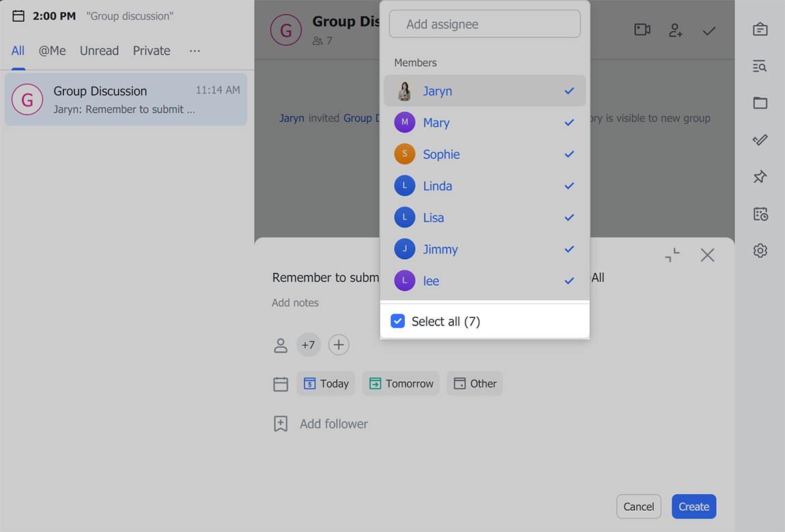The width and height of the screenshot is (785, 532).
Task: Click the checkmark icon in chat header
Action: [709, 31]
